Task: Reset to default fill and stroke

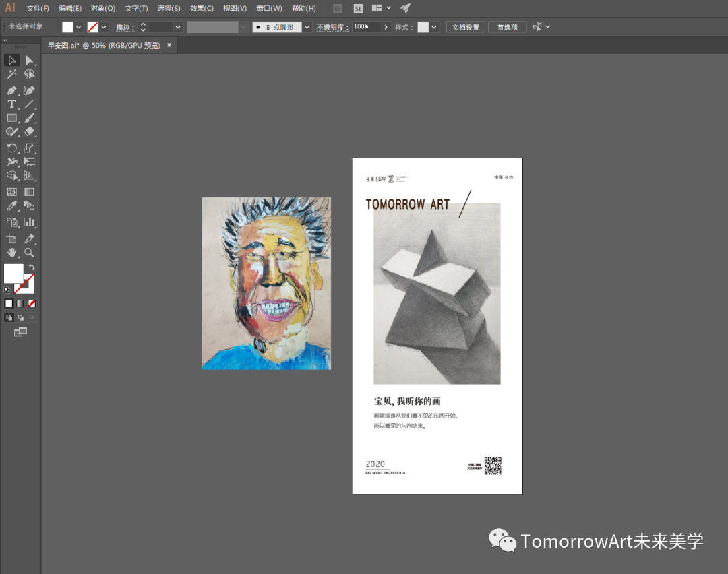Action: click(7, 290)
